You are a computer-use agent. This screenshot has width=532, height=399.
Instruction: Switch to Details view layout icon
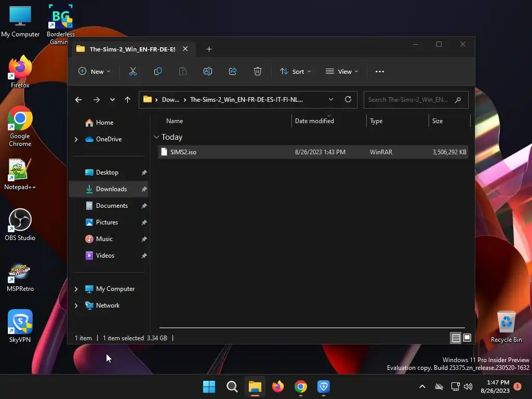[456, 338]
